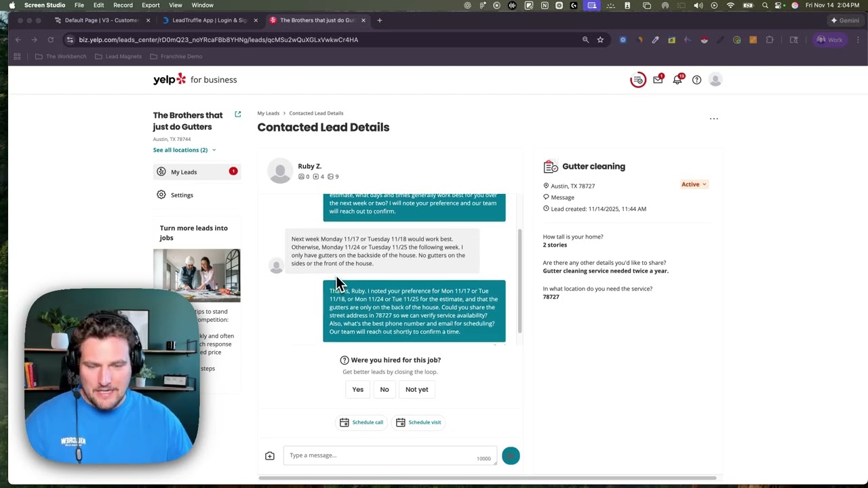Screen dimensions: 868x488
Task: Open the notifications bell in Yelp header
Action: pyautogui.click(x=677, y=79)
